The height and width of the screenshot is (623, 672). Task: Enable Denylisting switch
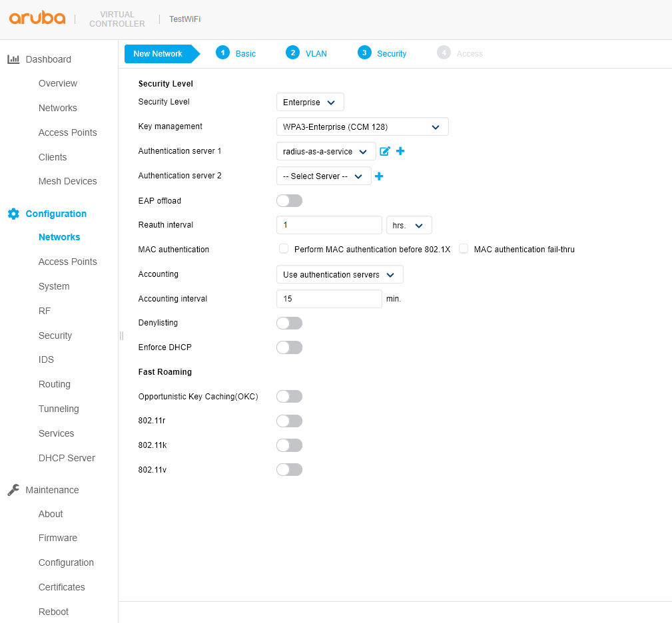pos(289,323)
